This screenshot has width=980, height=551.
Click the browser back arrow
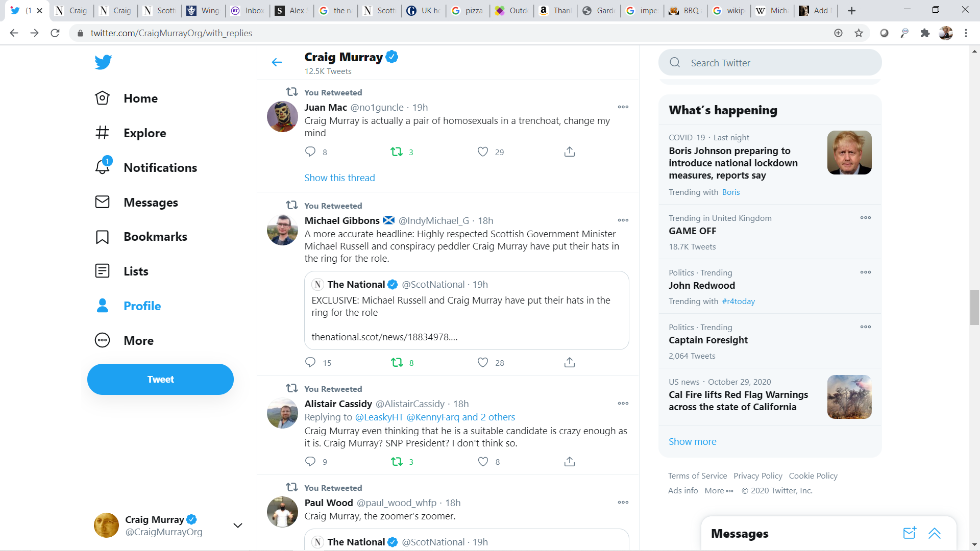pos(14,33)
